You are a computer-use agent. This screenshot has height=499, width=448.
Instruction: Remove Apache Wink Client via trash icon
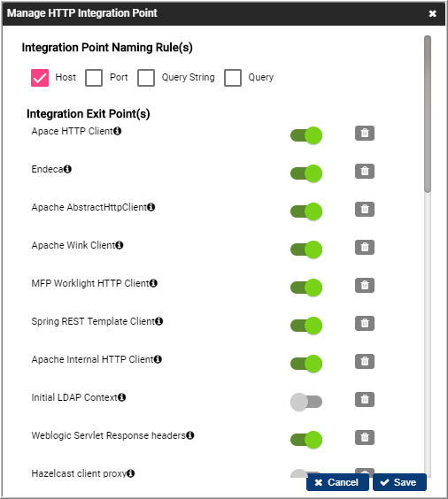click(x=365, y=247)
